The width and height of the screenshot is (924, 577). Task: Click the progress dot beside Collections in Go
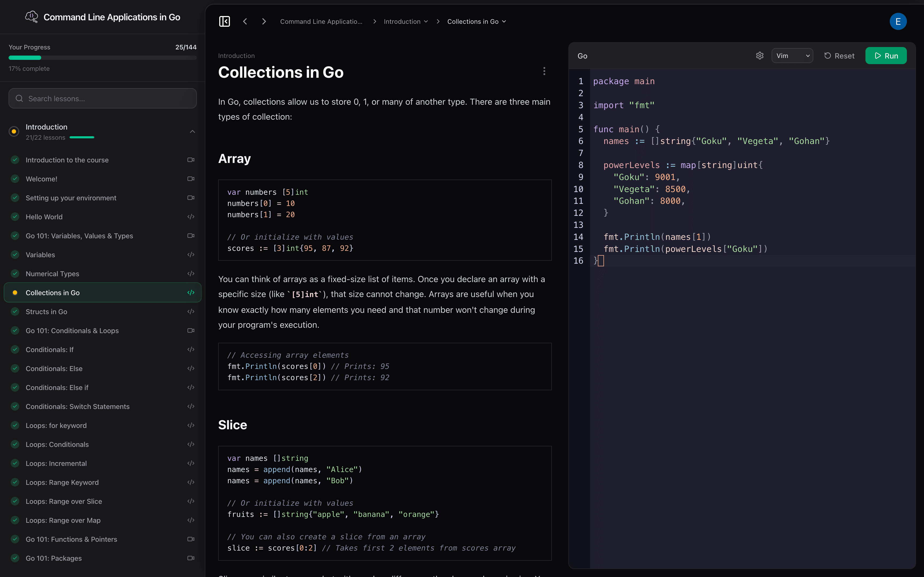(x=15, y=292)
